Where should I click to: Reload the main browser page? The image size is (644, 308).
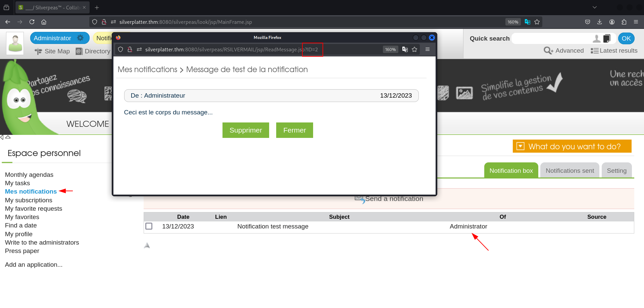pyautogui.click(x=32, y=22)
